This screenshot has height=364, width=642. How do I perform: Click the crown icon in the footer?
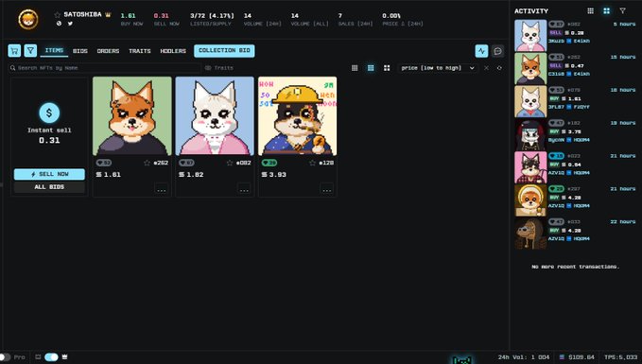[x=64, y=357]
